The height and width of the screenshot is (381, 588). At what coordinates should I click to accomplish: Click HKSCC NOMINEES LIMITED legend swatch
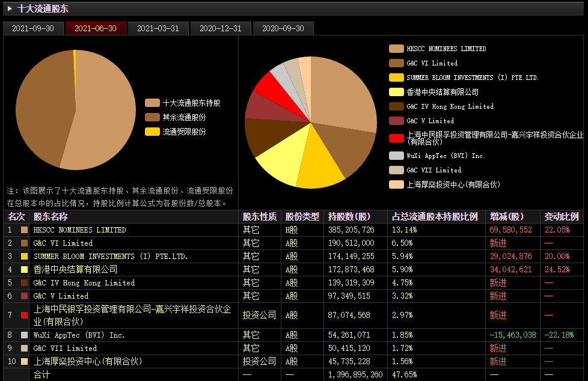pyautogui.click(x=396, y=49)
